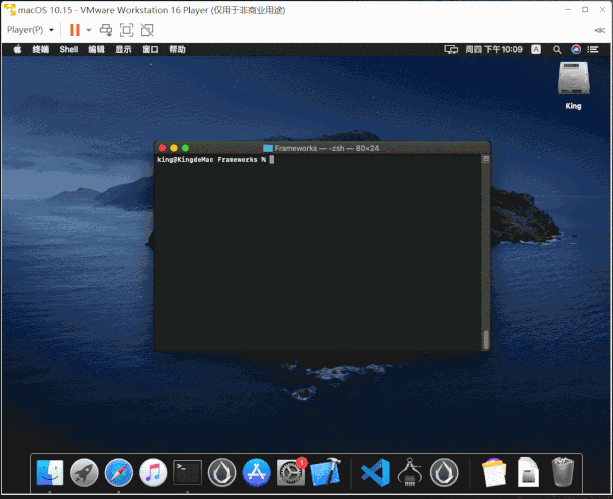Open Spotlight search

pos(557,49)
